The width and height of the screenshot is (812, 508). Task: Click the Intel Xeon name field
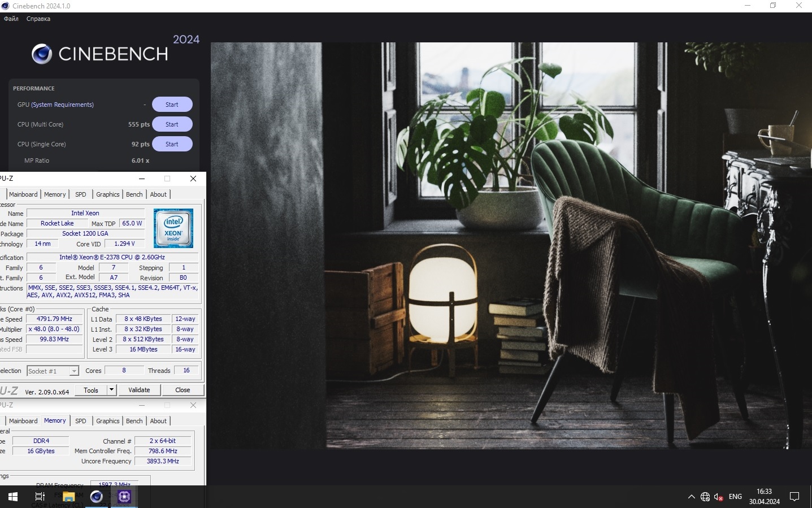point(85,213)
